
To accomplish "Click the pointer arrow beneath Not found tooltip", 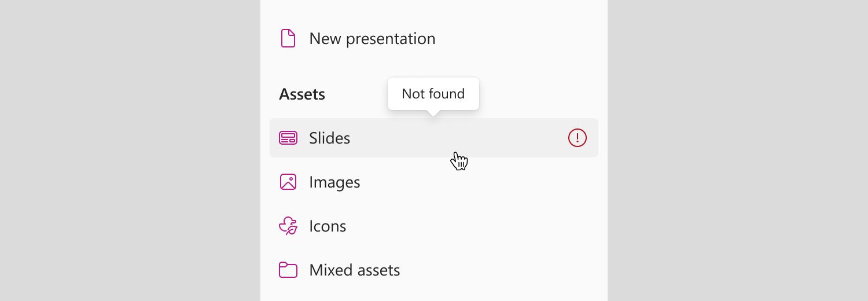I will click(x=433, y=112).
